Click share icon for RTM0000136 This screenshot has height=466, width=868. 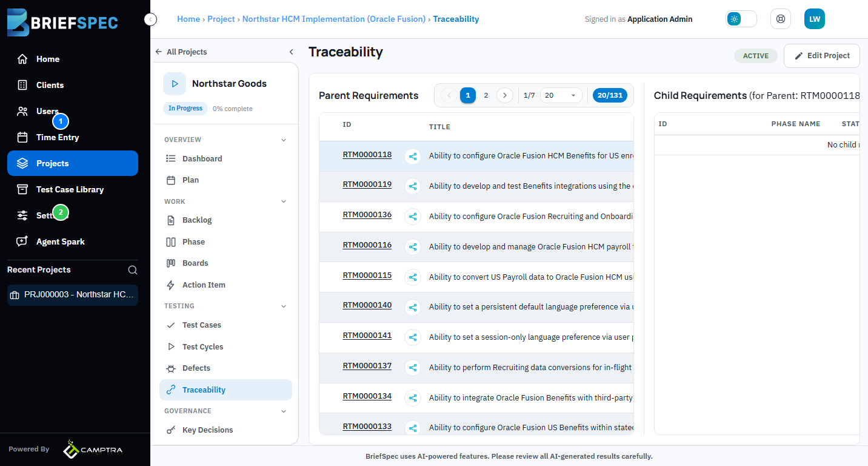coord(413,217)
